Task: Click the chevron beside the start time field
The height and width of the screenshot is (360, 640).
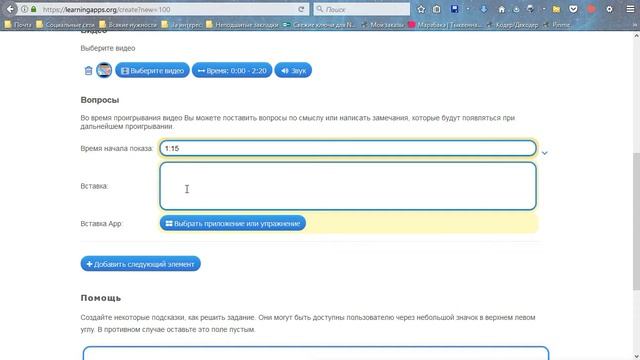Action: coord(544,153)
